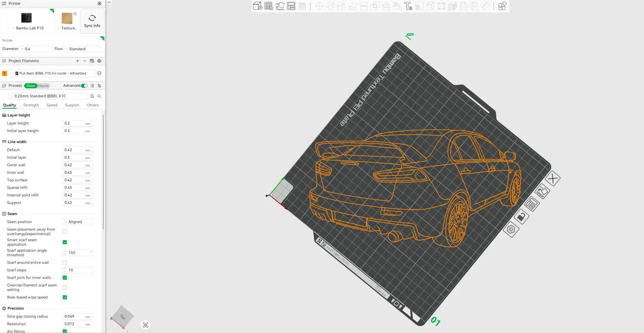The width and height of the screenshot is (644, 333).
Task: Open printer settings gear icon
Action: (x=99, y=4)
